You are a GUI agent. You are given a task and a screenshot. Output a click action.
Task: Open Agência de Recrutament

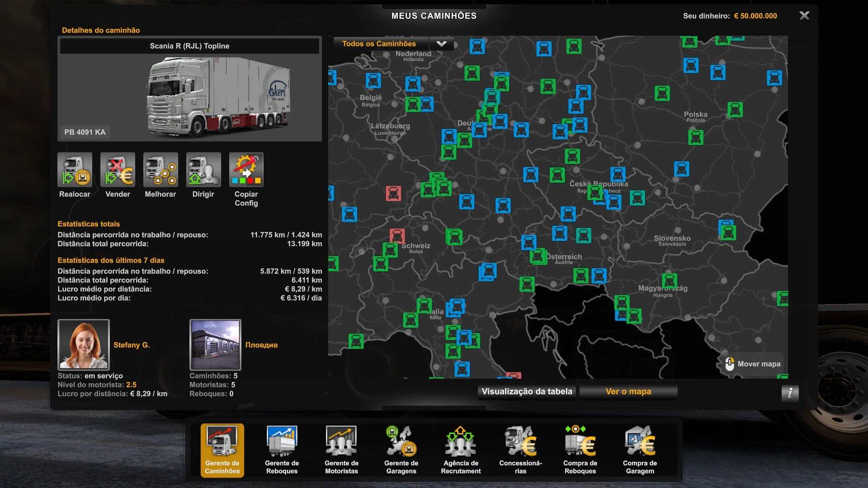pos(461,450)
